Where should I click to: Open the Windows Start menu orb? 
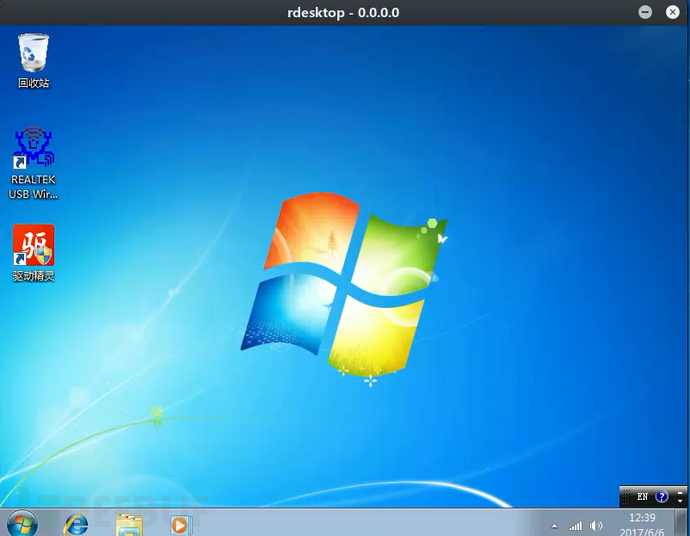pyautogui.click(x=22, y=524)
